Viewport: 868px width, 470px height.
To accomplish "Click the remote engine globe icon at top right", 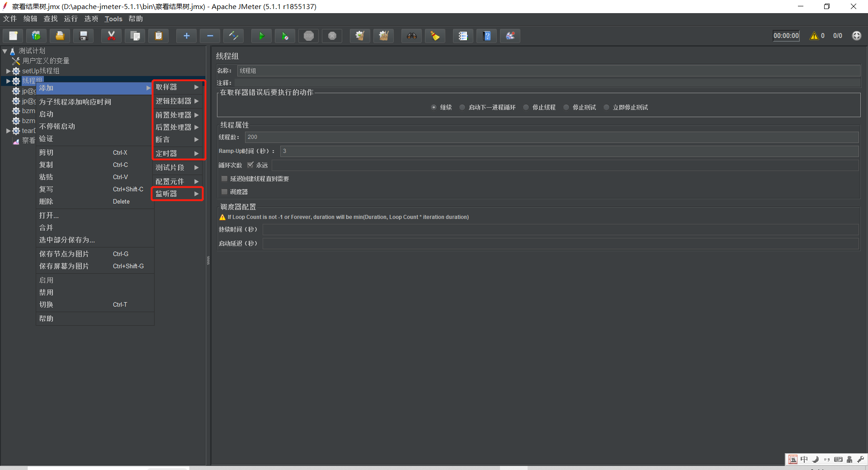I will [856, 36].
